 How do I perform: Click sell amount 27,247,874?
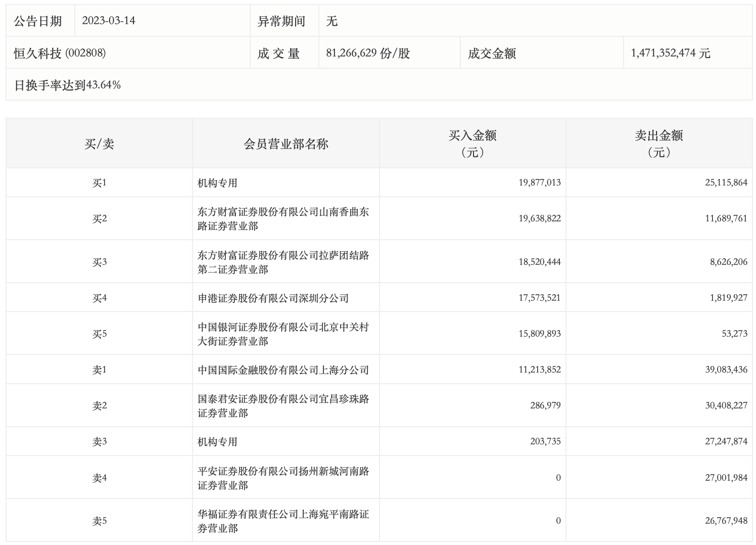(x=726, y=441)
